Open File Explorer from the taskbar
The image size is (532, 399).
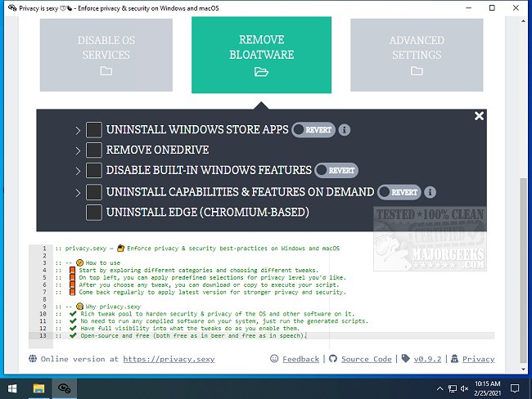38,388
